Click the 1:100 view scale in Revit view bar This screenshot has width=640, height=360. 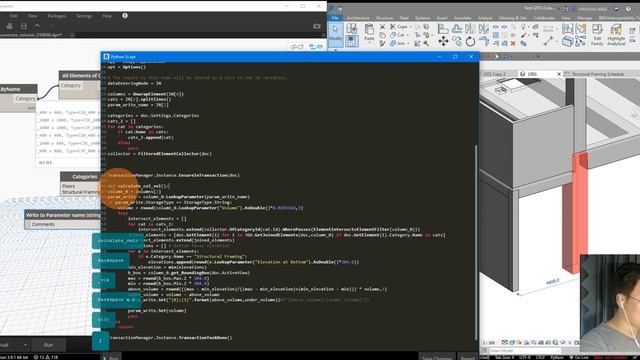click(489, 343)
